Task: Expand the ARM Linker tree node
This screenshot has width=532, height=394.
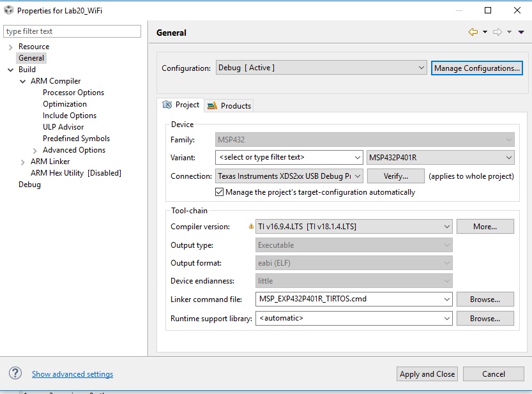Action: 23,162
